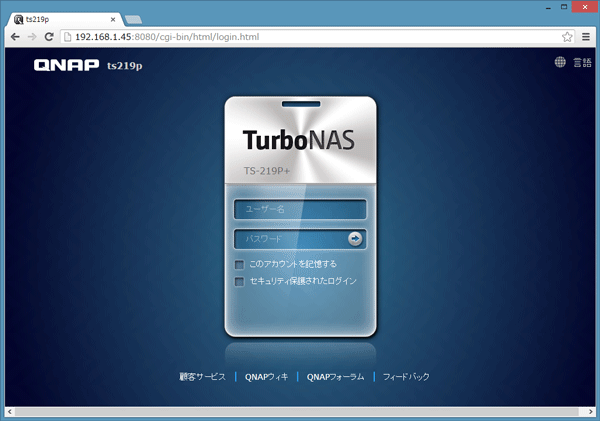Screen dimensions: 600x421
Task: Open the QNAPウィキ link
Action: coord(266,377)
